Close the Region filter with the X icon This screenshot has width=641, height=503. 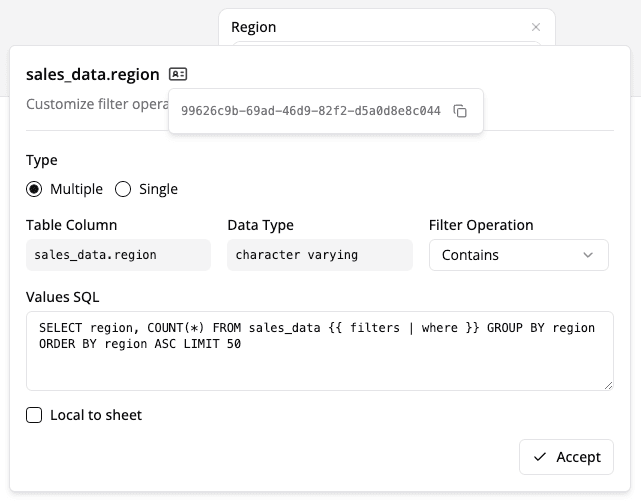click(536, 27)
